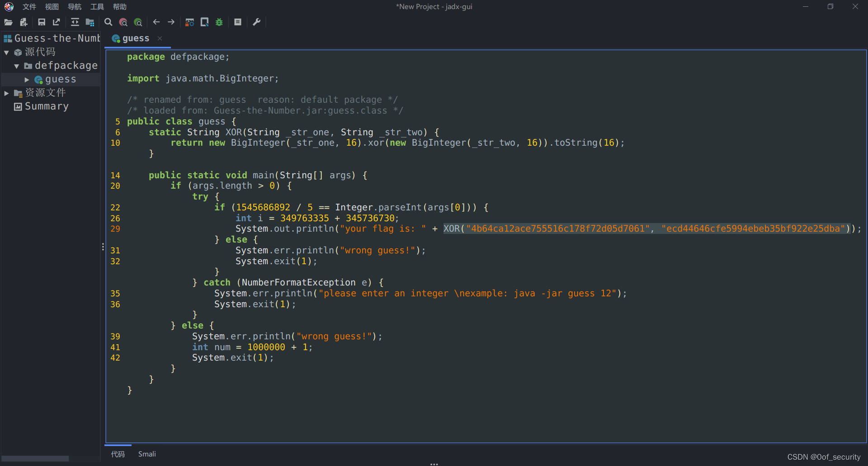Viewport: 868px width, 466px height.
Task: Expand the guess class node
Action: (27, 79)
